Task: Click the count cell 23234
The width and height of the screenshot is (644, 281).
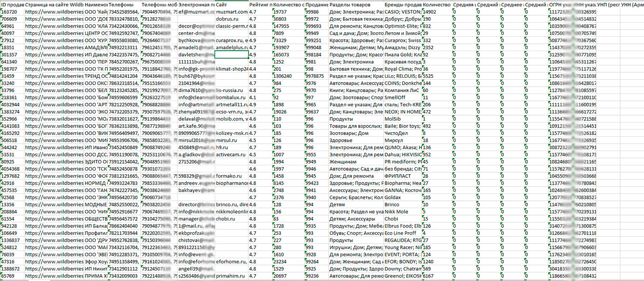Action: (x=288, y=262)
